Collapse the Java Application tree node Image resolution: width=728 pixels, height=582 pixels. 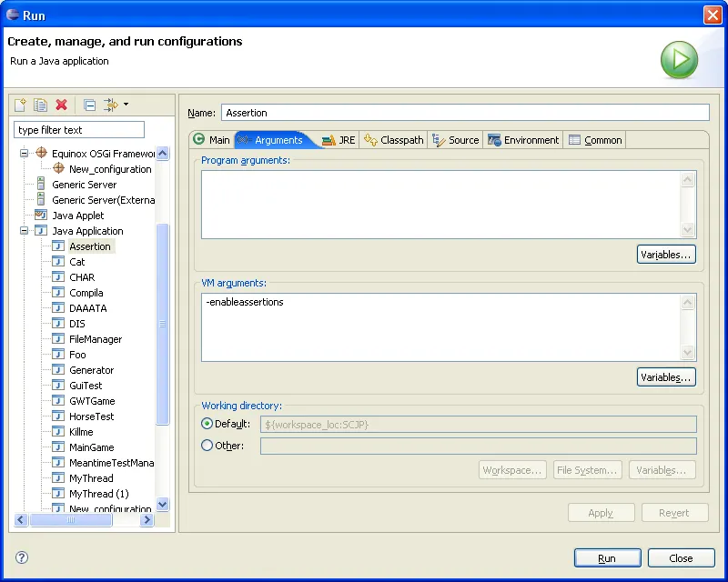(25, 231)
